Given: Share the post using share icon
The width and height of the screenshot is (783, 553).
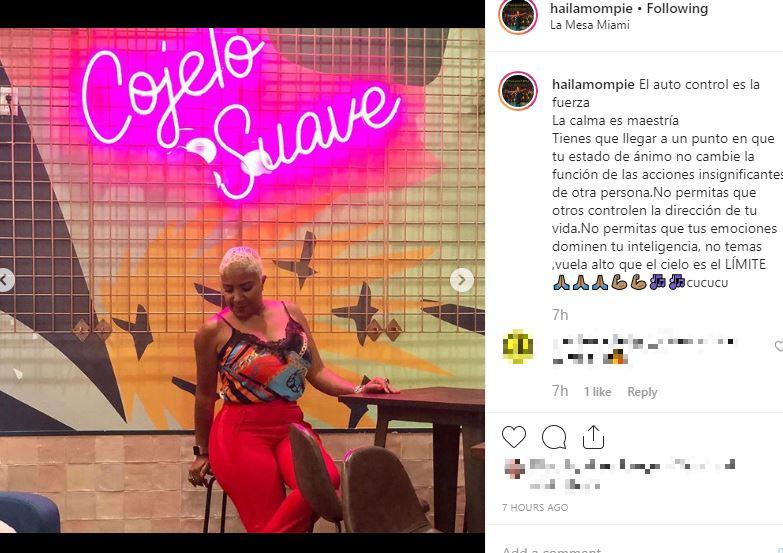Looking at the screenshot, I should (593, 437).
